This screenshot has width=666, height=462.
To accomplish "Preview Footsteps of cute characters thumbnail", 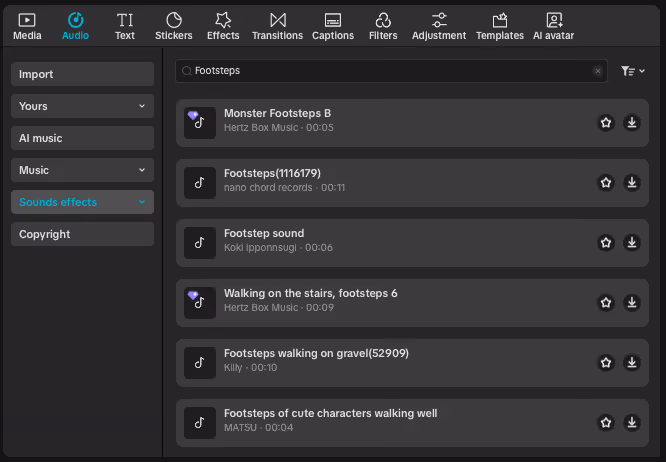I will pos(200,423).
